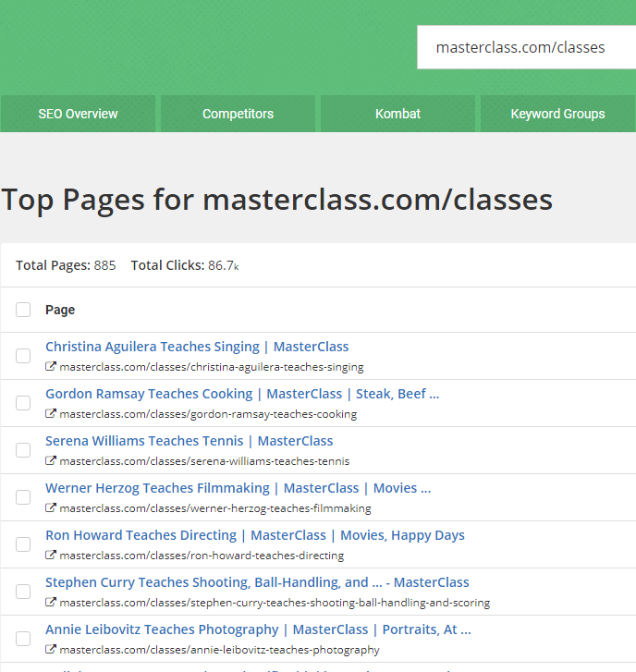The width and height of the screenshot is (636, 672).
Task: Tick the select-all checkbox beside Page header
Action: (x=23, y=310)
